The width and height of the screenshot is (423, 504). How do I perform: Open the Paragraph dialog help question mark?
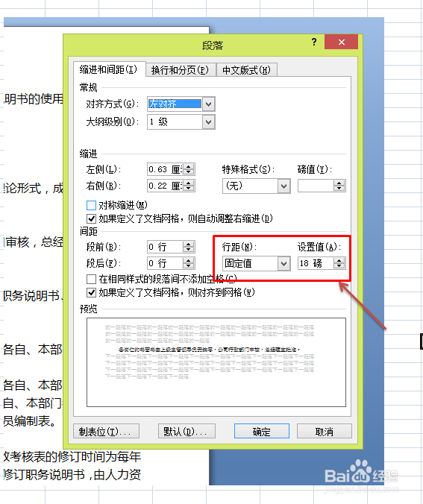pyautogui.click(x=314, y=42)
